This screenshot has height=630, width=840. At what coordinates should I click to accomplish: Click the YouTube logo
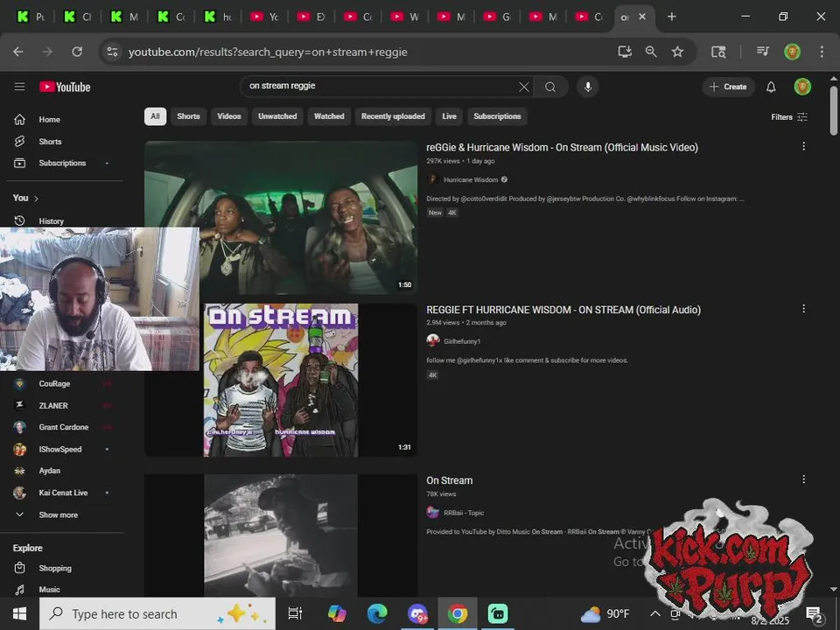pos(65,87)
